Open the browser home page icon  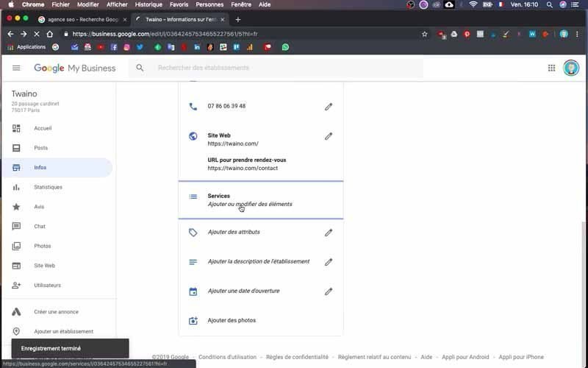point(49,34)
